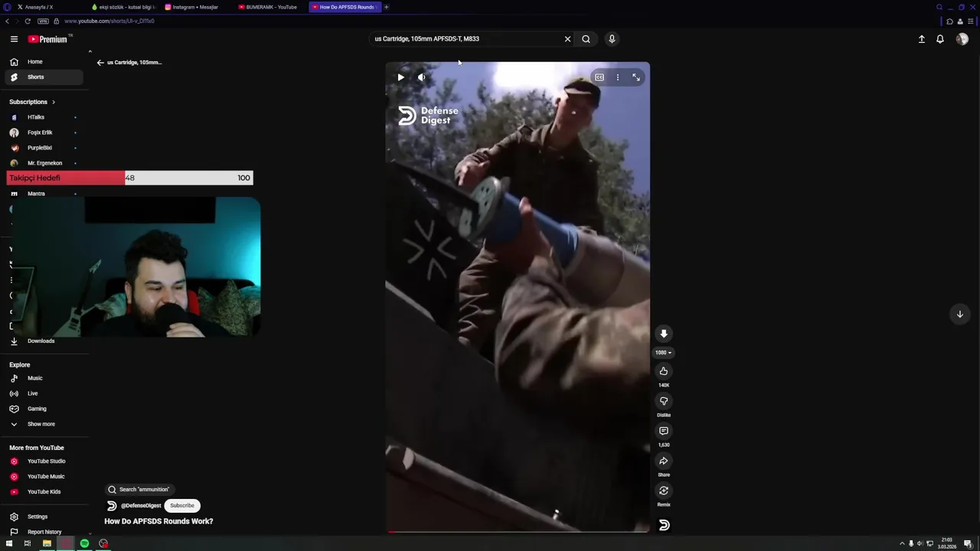The image size is (980, 551).
Task: Open Report history in the sidebar
Action: coord(44,532)
